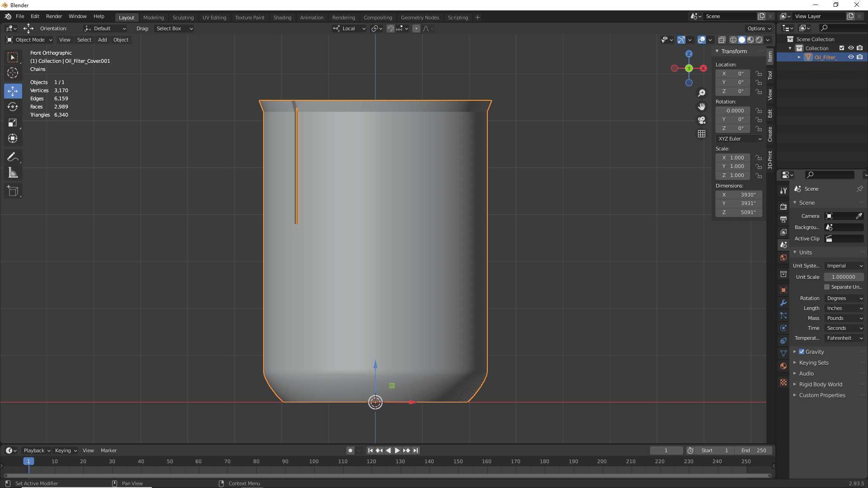
Task: Jump to timeline end frame button
Action: pyautogui.click(x=415, y=450)
